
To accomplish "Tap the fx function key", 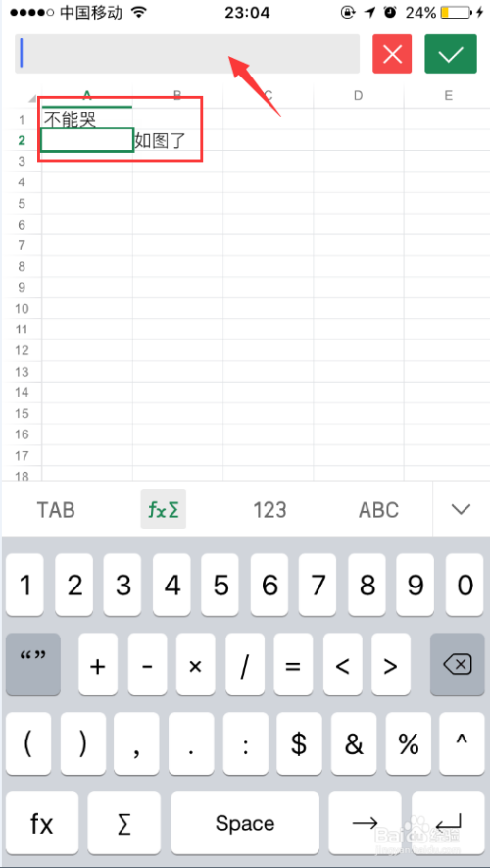I will (x=42, y=823).
